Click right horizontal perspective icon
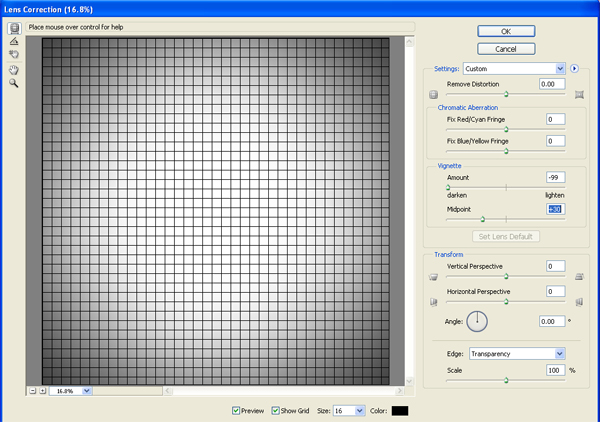The image size is (600, 422). click(x=579, y=302)
